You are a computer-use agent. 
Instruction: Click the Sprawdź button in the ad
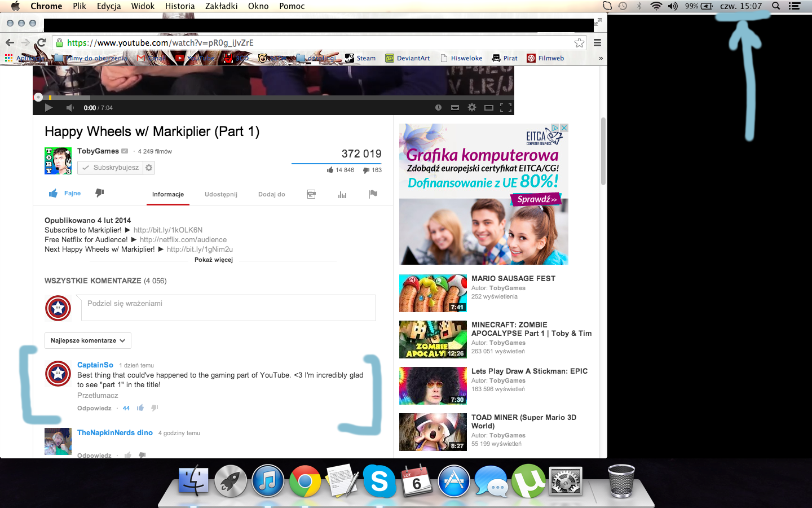[536, 199]
